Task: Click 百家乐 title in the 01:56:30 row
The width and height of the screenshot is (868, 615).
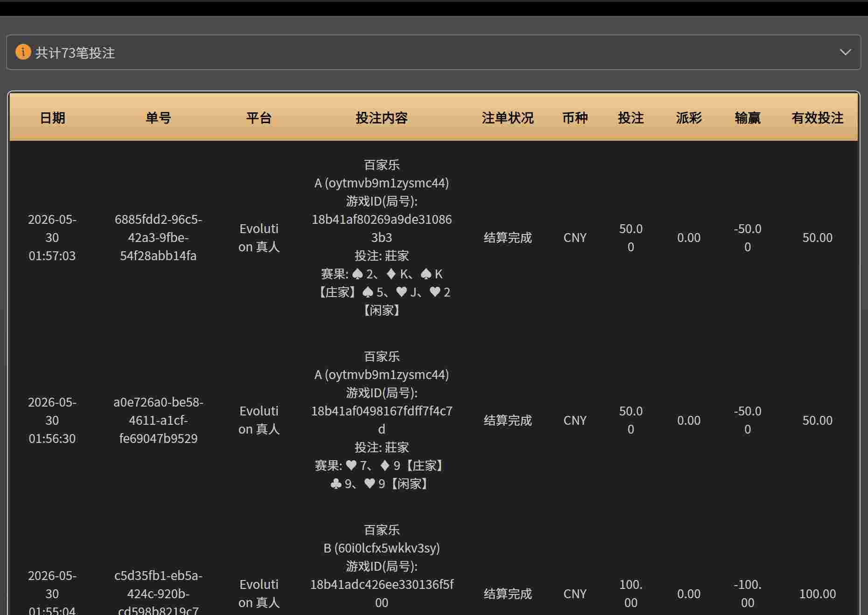Action: pyautogui.click(x=382, y=356)
